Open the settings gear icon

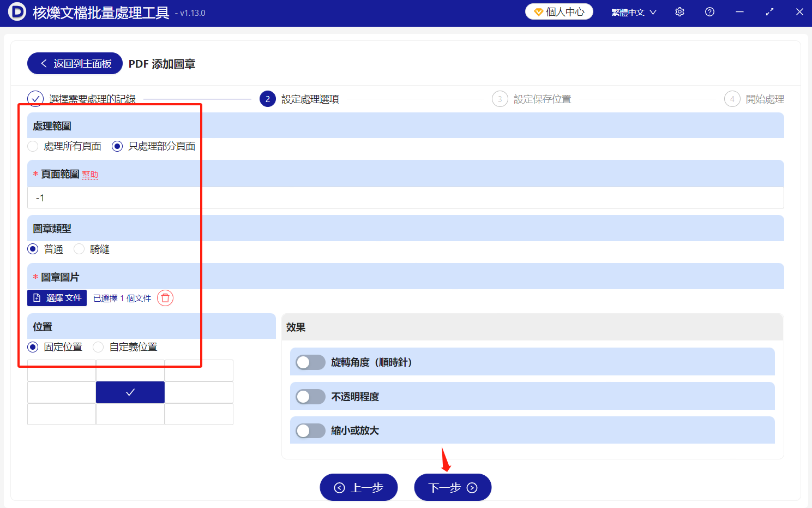[x=679, y=11]
